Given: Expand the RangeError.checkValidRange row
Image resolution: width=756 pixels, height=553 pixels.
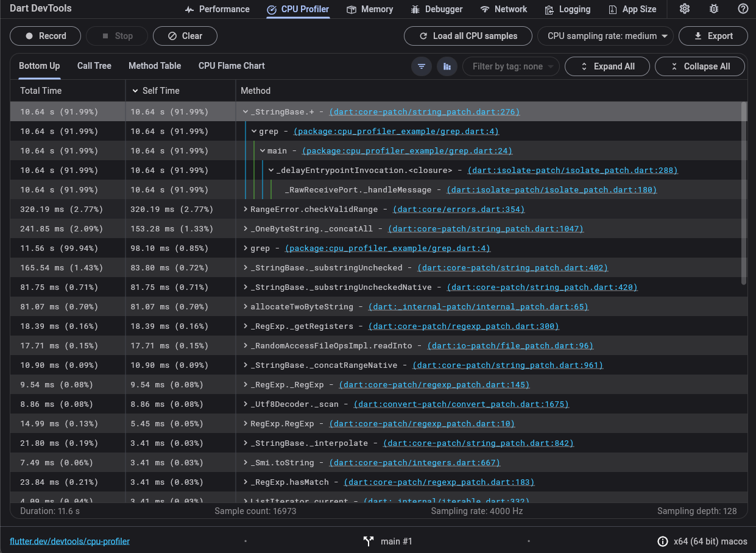Looking at the screenshot, I should point(246,209).
